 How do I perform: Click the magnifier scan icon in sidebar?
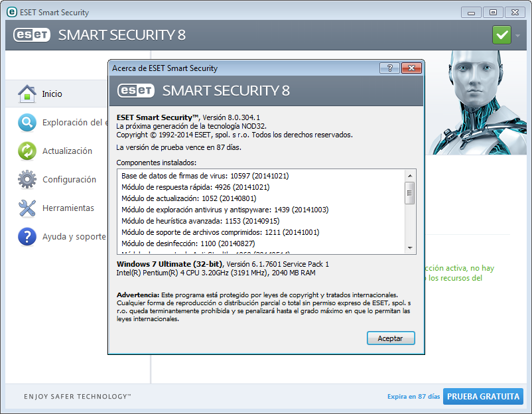(27, 123)
